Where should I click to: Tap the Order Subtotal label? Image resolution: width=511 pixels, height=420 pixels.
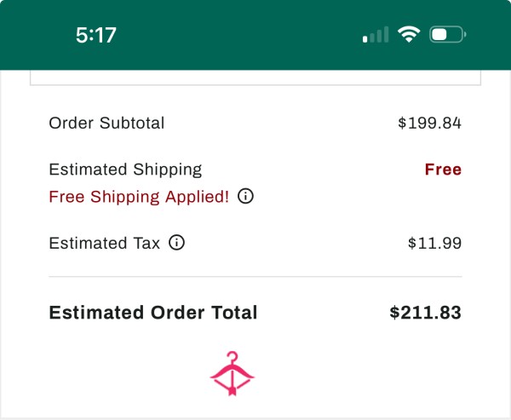click(x=106, y=123)
